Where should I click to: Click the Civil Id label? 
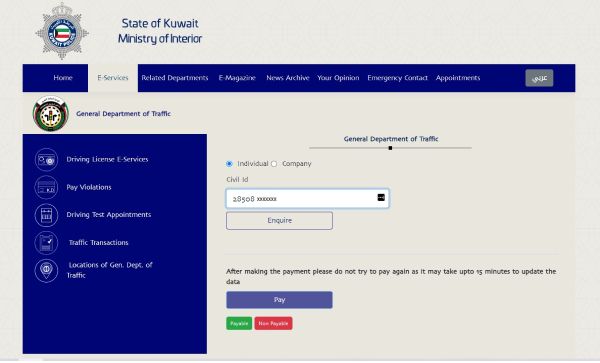click(237, 180)
